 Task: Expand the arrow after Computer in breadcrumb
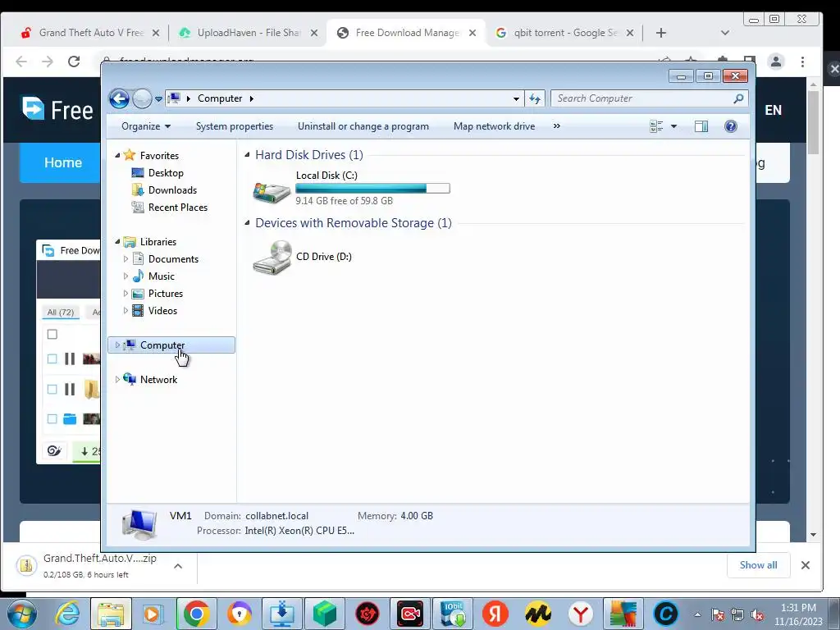pyautogui.click(x=251, y=98)
